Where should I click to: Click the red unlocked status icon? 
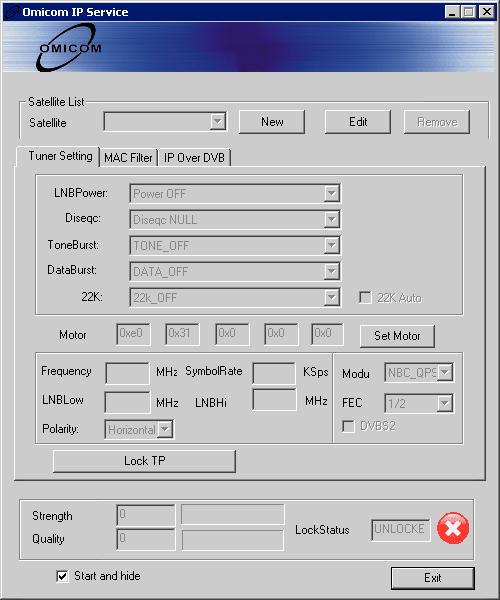[x=453, y=529]
